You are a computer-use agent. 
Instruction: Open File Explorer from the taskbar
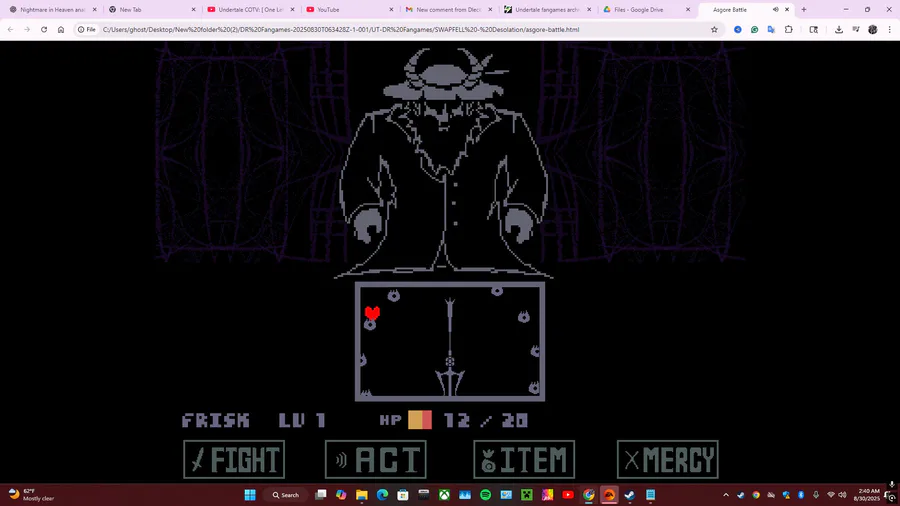[362, 495]
